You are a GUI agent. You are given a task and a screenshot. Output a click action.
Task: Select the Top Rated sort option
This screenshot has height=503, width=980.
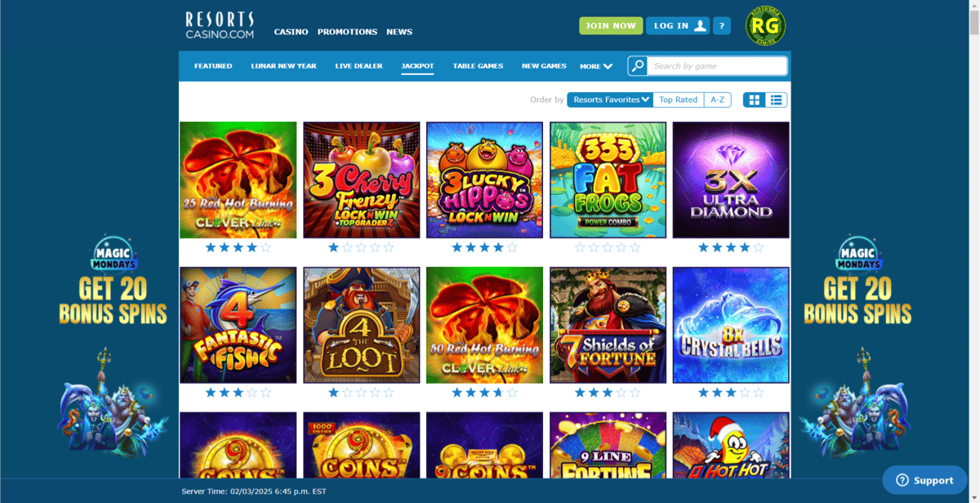pos(679,100)
